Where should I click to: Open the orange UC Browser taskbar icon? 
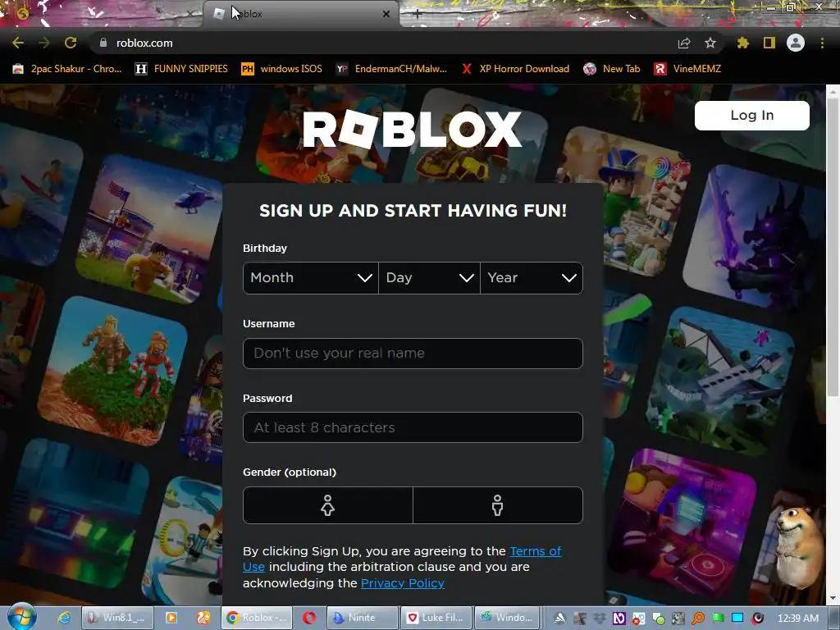[203, 618]
